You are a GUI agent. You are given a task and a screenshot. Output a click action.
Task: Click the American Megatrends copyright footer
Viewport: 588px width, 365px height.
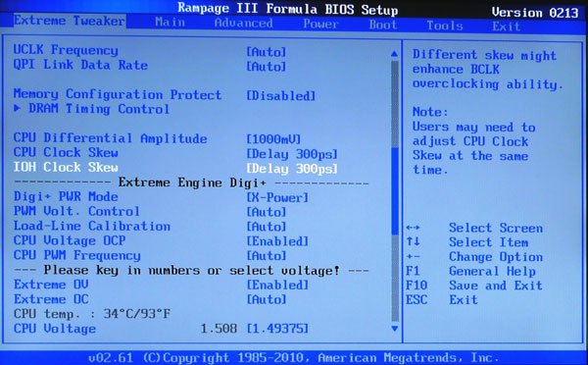294,357
